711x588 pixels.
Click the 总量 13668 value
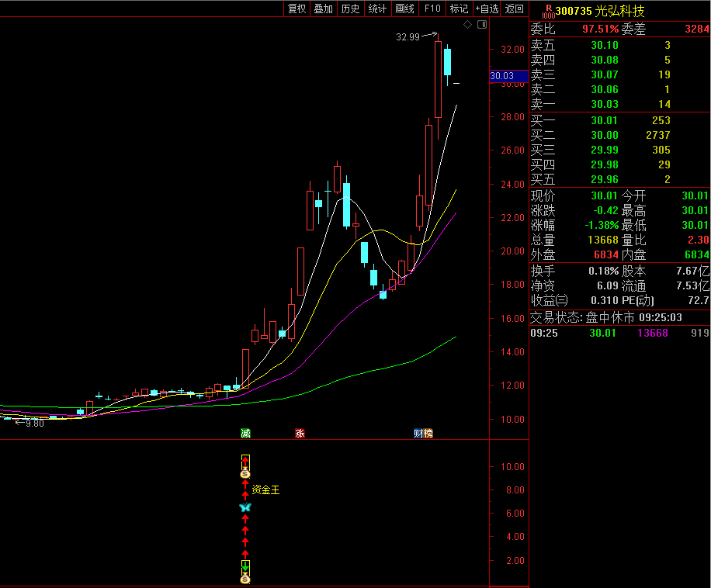tap(603, 240)
